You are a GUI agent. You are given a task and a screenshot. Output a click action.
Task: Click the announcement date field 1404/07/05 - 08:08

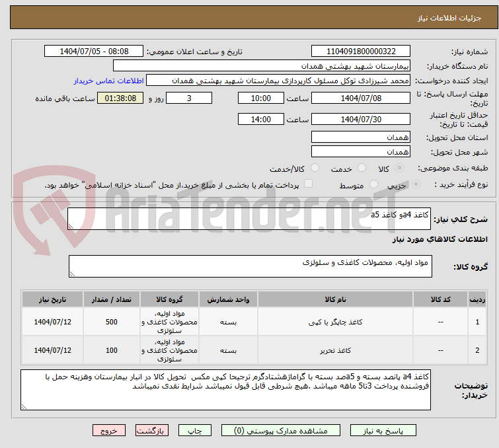94,52
